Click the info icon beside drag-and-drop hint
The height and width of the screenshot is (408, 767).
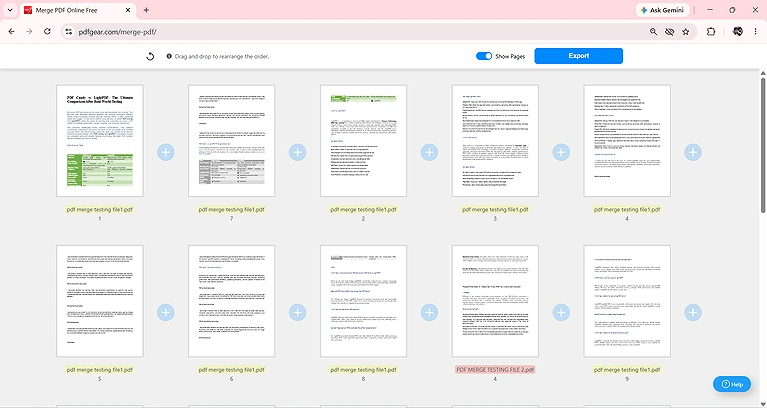pyautogui.click(x=169, y=56)
